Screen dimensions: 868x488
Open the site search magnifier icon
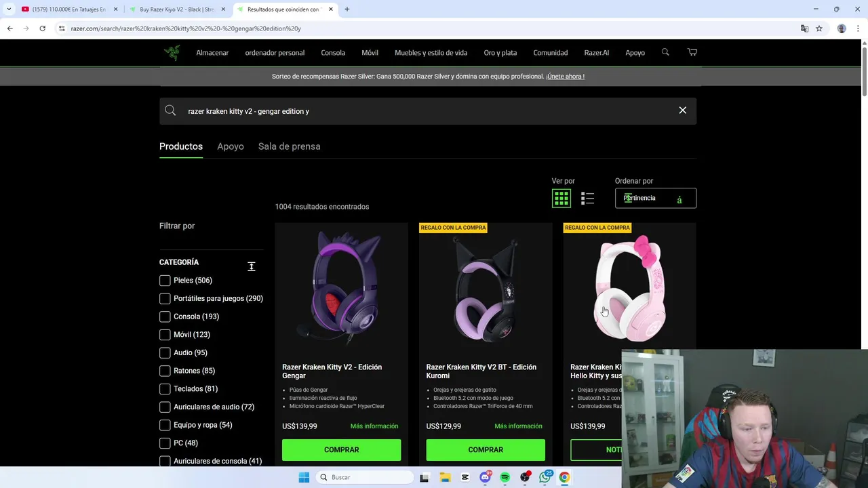665,52
